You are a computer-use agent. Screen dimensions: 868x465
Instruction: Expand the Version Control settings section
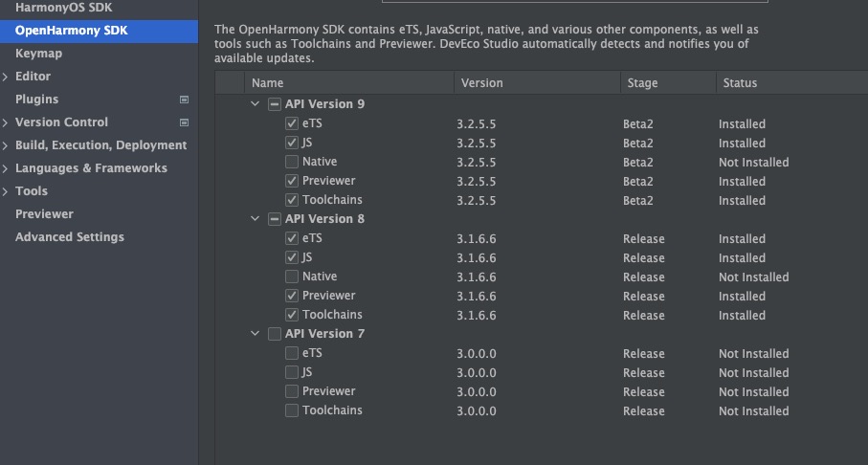point(5,122)
